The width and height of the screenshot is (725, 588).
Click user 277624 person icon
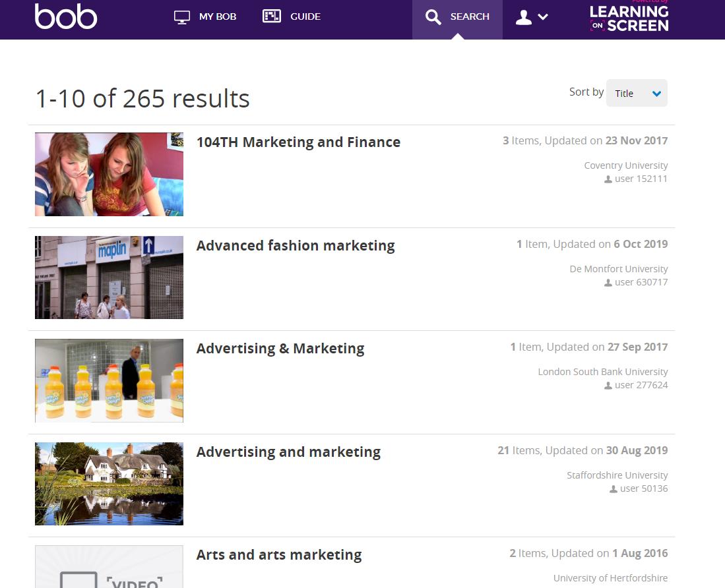coord(608,386)
